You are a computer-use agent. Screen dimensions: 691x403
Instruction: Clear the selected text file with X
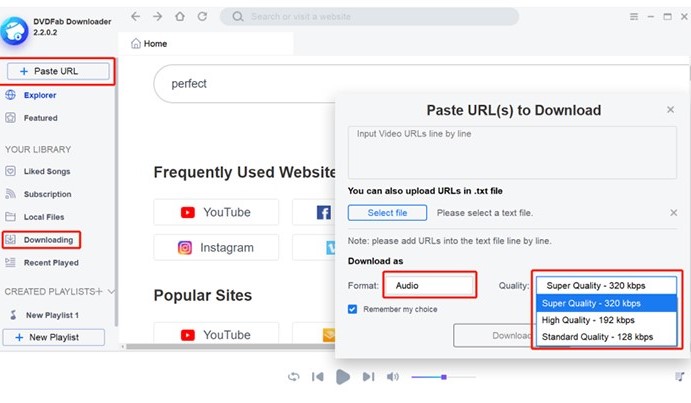(x=673, y=213)
